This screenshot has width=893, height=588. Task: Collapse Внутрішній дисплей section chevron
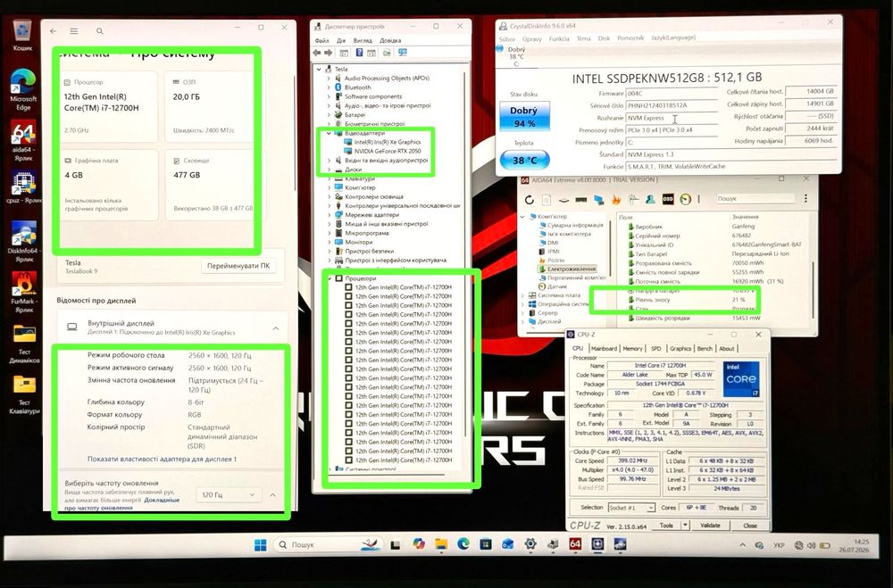(x=276, y=328)
